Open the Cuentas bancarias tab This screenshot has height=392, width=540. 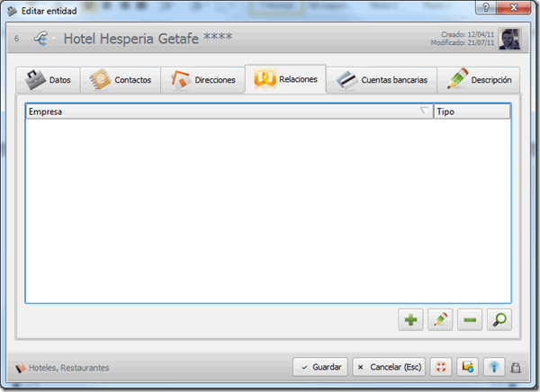pos(382,80)
